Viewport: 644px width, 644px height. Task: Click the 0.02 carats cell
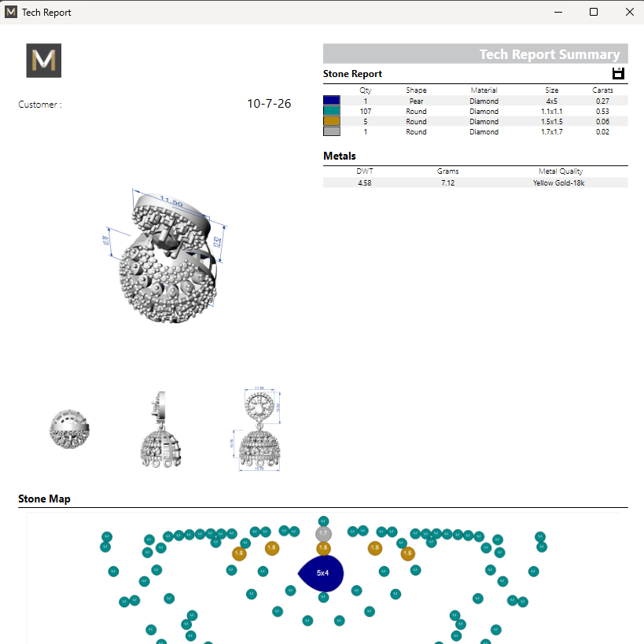(x=602, y=132)
